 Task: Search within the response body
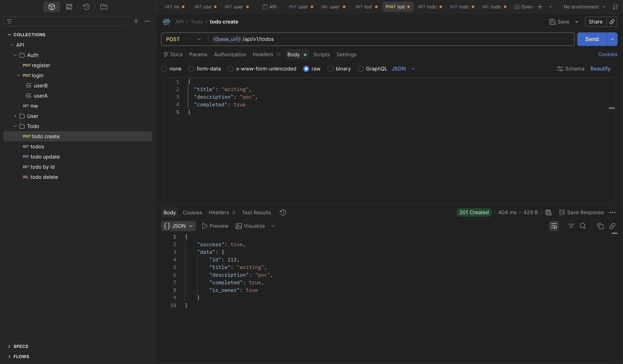click(x=583, y=226)
